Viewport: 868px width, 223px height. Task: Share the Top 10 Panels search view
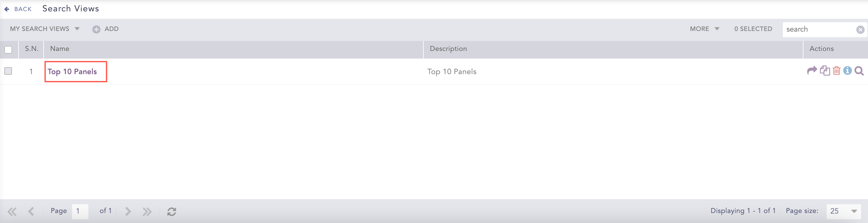(x=812, y=71)
